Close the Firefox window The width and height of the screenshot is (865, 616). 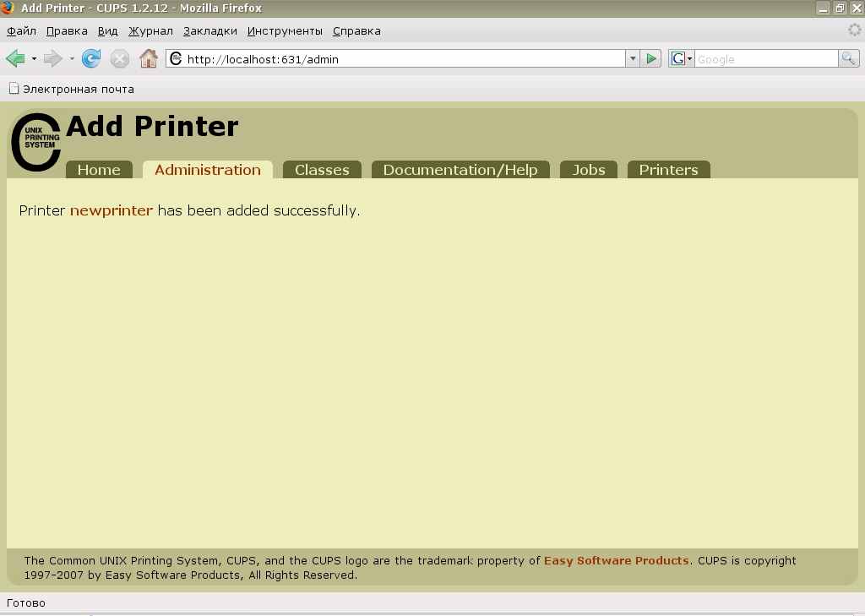point(857,8)
